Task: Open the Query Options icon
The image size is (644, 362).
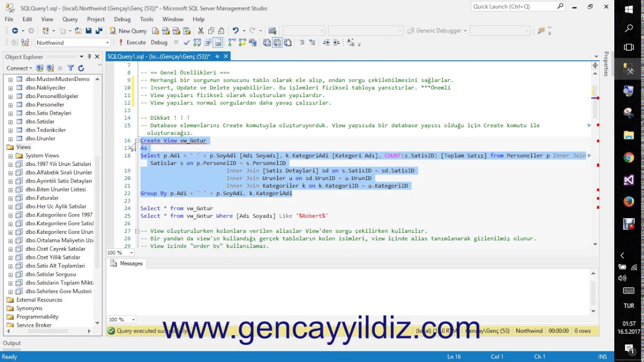Action: (208, 43)
